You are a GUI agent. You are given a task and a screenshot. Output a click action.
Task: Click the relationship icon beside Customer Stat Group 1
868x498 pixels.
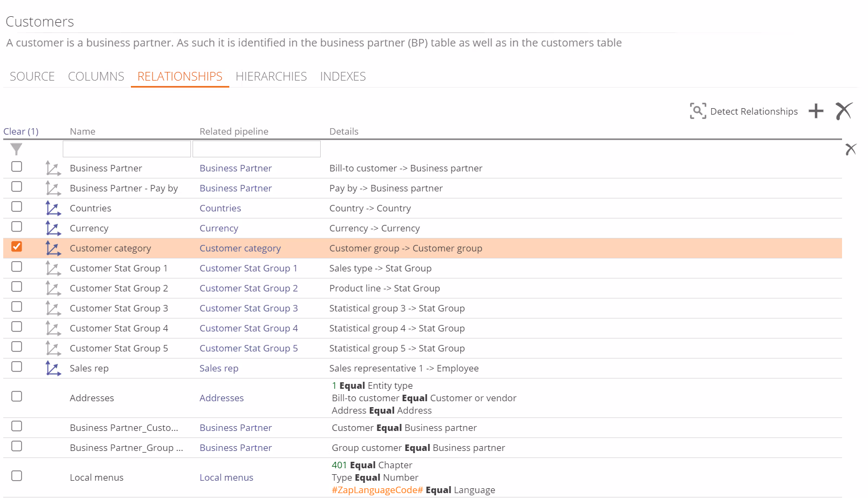(53, 268)
